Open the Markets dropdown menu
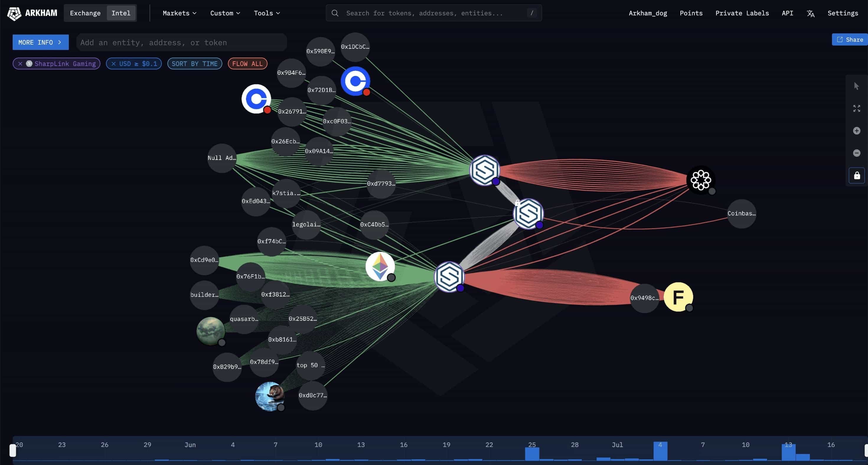The width and height of the screenshot is (868, 465). coord(179,13)
